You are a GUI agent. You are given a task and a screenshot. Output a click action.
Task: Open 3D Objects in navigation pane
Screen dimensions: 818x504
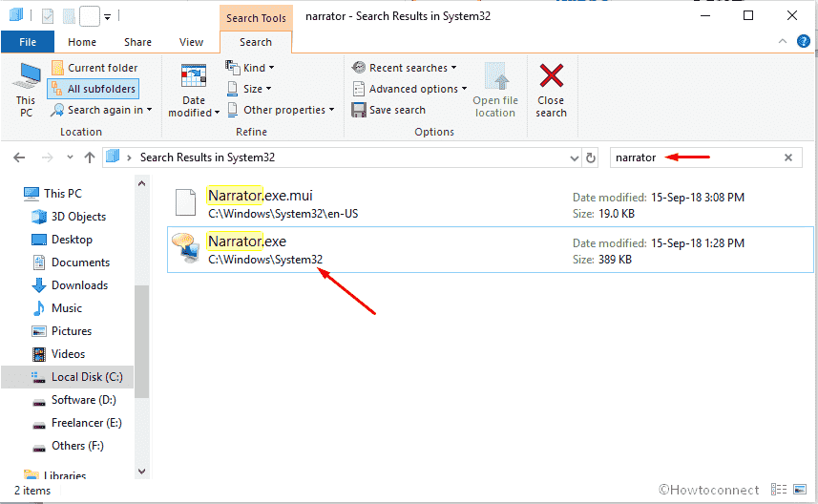69,217
